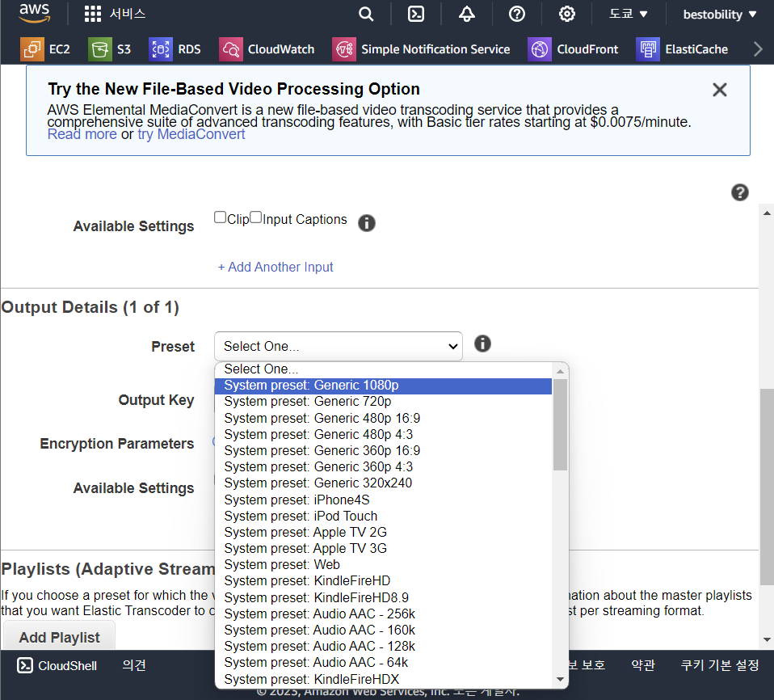Image resolution: width=774 pixels, height=700 pixels.
Task: Open S3 bucket shortcut icon
Action: point(100,49)
